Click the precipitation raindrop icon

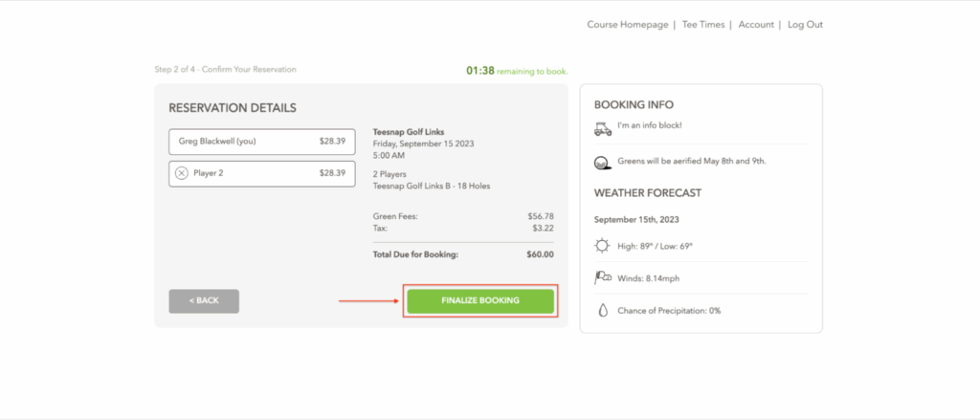pyautogui.click(x=603, y=310)
